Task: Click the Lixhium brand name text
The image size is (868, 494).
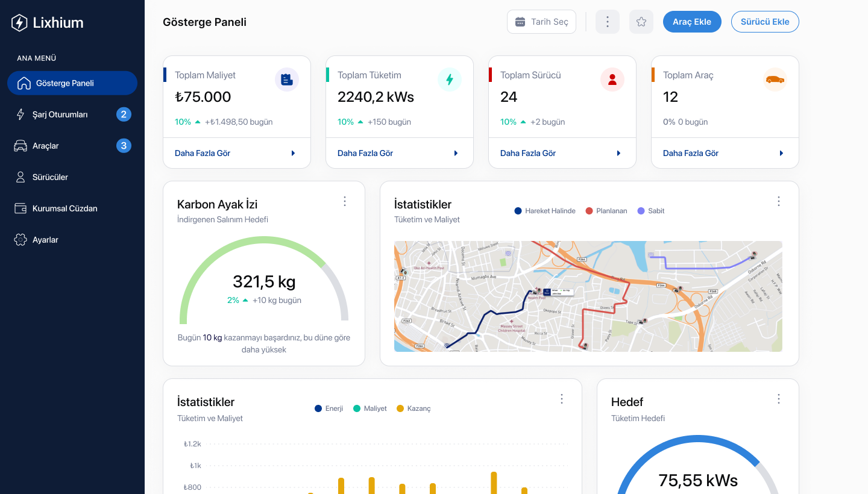Action: click(x=58, y=23)
